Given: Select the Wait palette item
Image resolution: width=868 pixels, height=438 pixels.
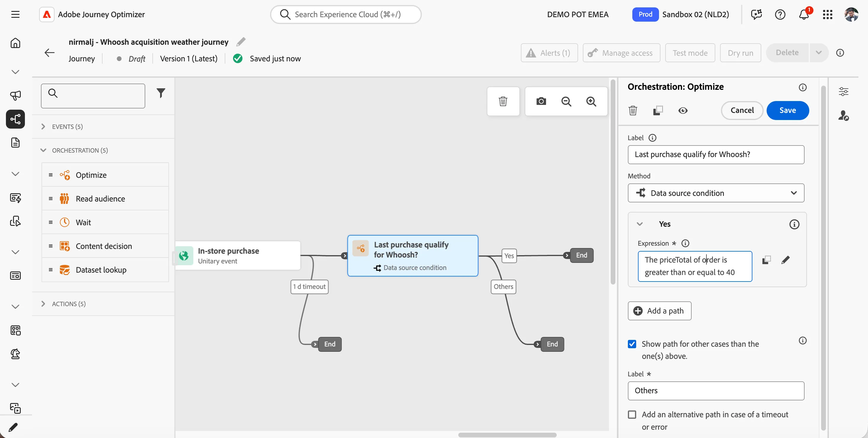Looking at the screenshot, I should click(105, 222).
